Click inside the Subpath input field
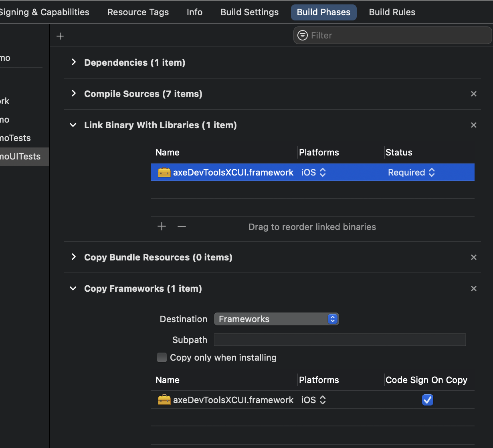The width and height of the screenshot is (493, 448). [x=339, y=339]
